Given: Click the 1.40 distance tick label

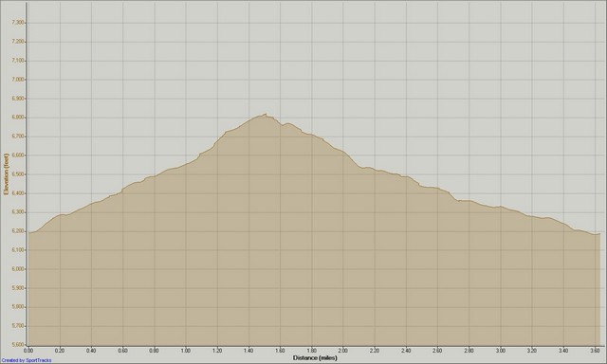Looking at the screenshot, I should pyautogui.click(x=248, y=351).
